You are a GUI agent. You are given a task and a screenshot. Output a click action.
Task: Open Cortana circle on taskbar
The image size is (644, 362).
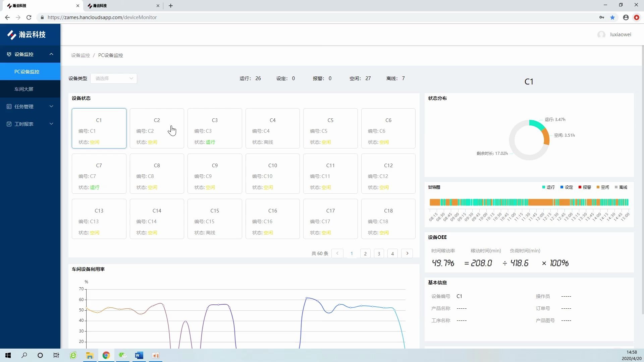(40, 355)
